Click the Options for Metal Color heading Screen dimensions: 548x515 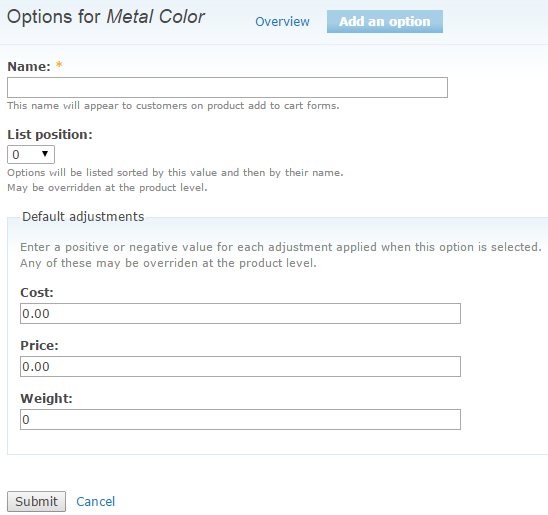[x=106, y=17]
